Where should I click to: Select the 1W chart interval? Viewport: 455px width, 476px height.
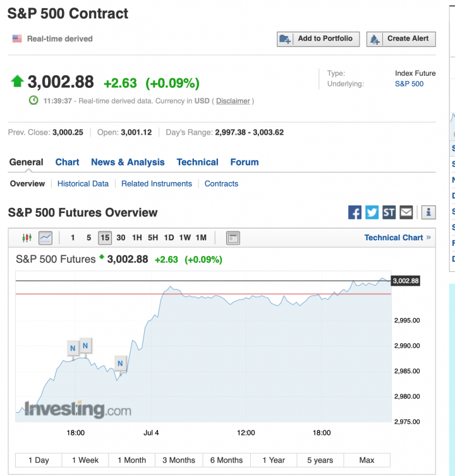point(185,238)
